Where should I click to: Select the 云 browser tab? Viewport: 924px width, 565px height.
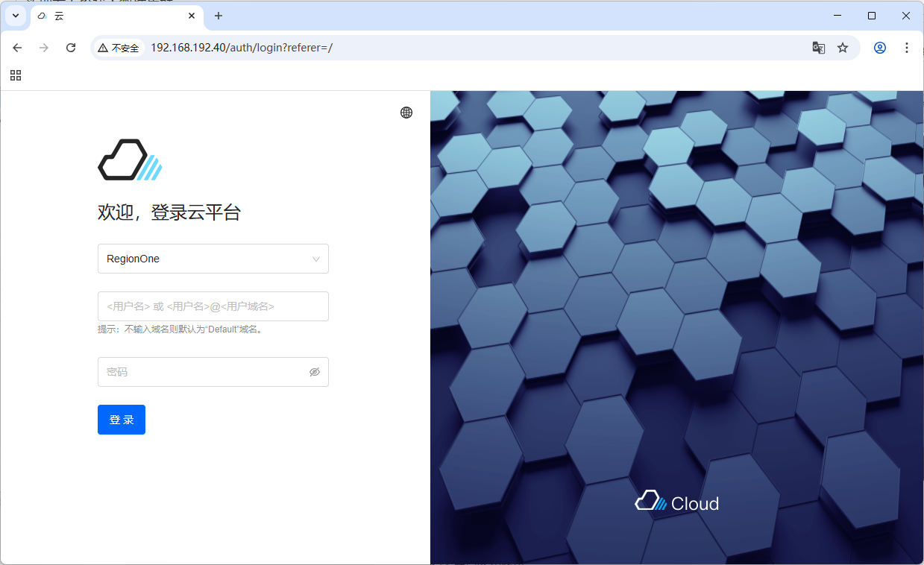(116, 16)
